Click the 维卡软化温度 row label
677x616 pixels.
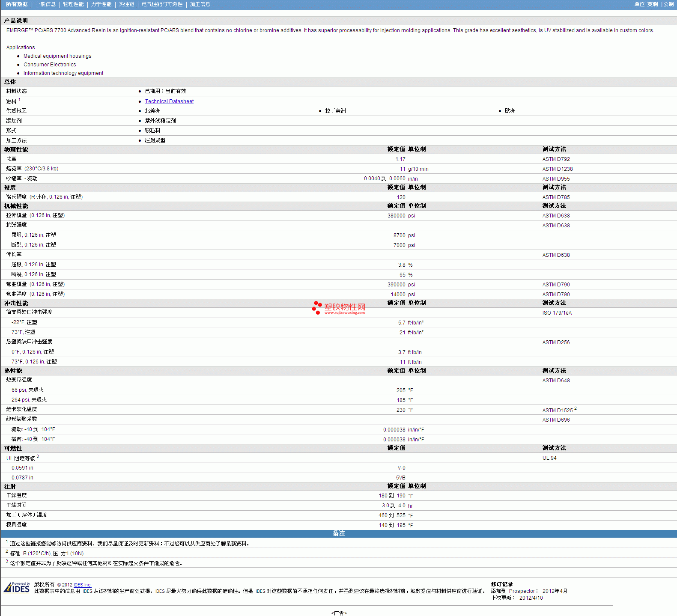point(21,409)
